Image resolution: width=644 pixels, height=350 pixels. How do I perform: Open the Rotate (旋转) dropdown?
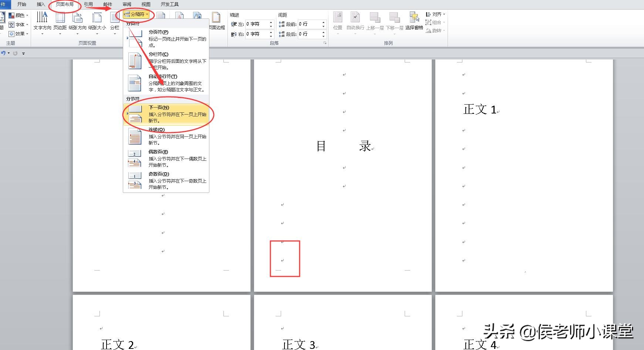coord(435,31)
